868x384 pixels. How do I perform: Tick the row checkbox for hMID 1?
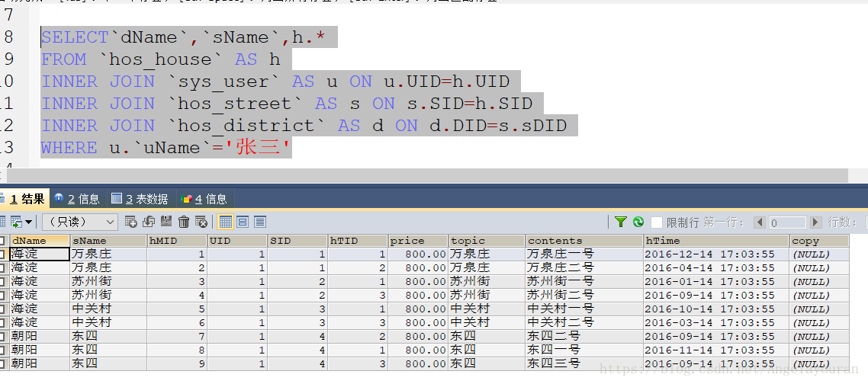coord(4,254)
